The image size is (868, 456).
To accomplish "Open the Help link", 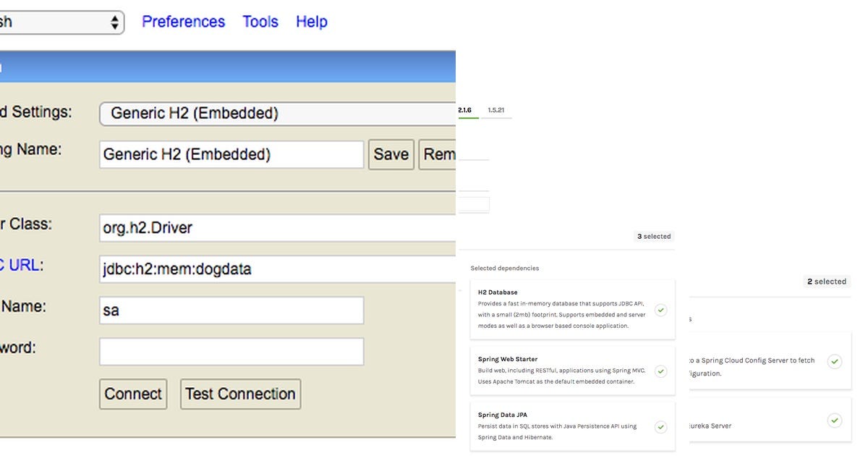I will (x=312, y=22).
